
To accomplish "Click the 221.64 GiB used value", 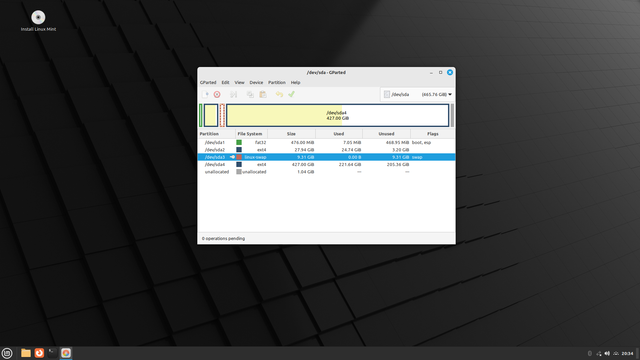I will 350,164.
